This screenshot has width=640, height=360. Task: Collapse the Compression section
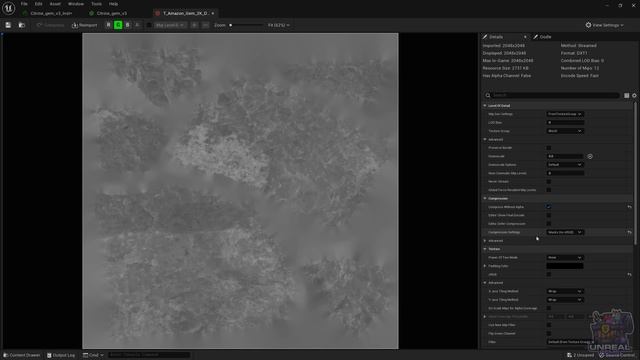click(x=485, y=198)
